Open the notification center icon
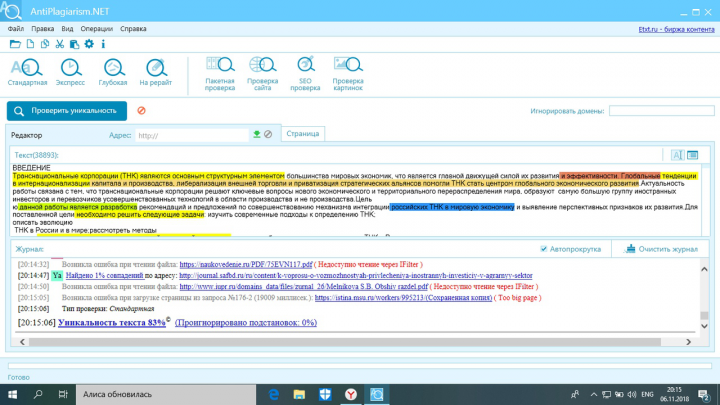The image size is (720, 405). click(703, 394)
